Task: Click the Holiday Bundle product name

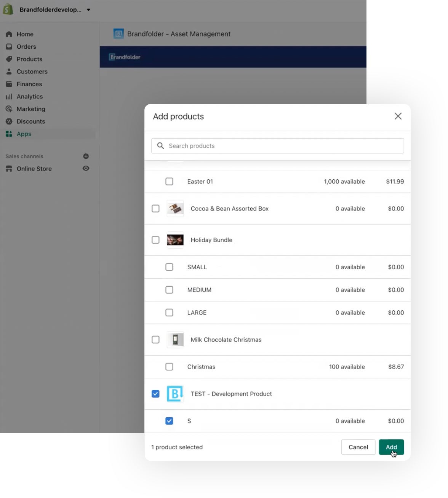Action: pyautogui.click(x=211, y=240)
